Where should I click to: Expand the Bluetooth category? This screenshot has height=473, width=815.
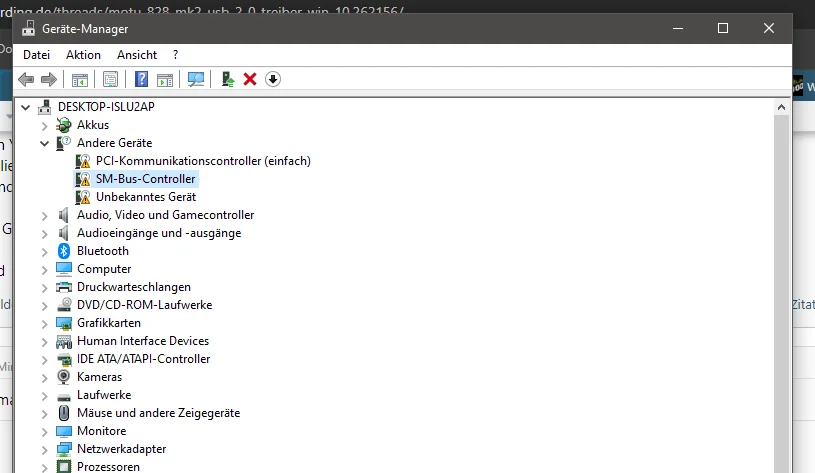45,252
